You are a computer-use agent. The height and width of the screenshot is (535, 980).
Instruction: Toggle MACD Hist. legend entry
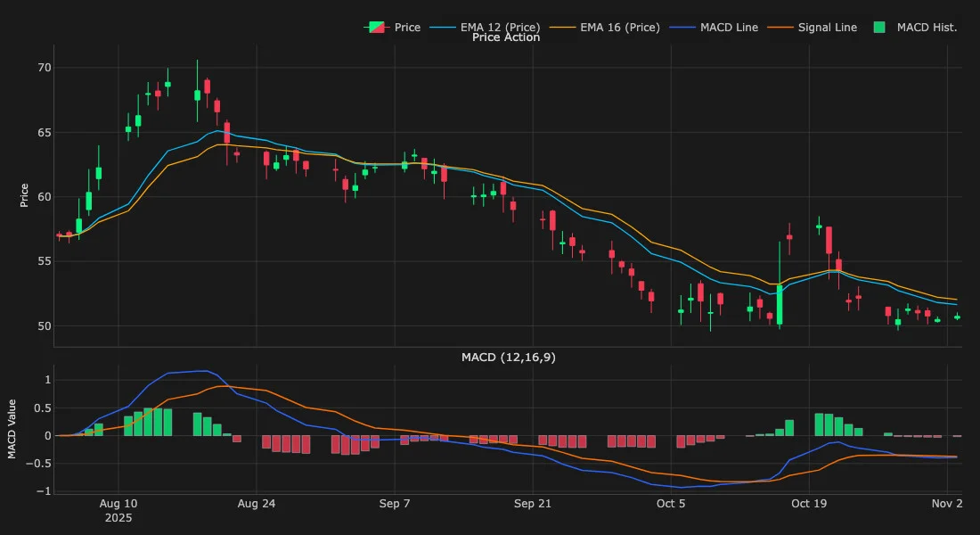[x=914, y=27]
